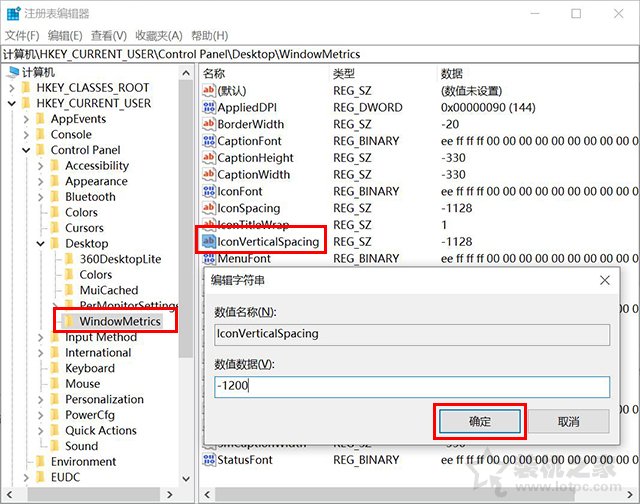Click the CaptionHeight string icon
This screenshot has width=640, height=504.
click(209, 158)
